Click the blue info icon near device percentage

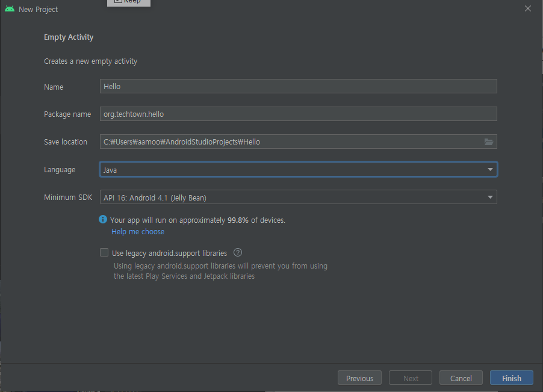click(103, 219)
